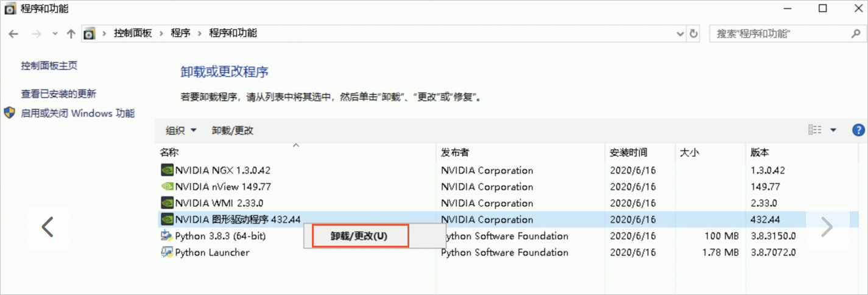Open 查看已安装的更新 link
This screenshot has height=295, width=868.
coord(58,94)
